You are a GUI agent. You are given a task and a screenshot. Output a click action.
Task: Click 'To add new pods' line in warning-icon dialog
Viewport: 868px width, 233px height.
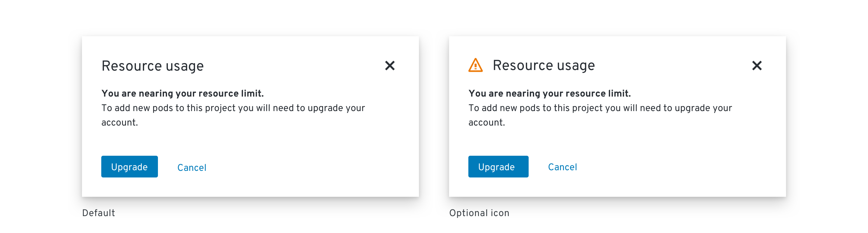600,108
